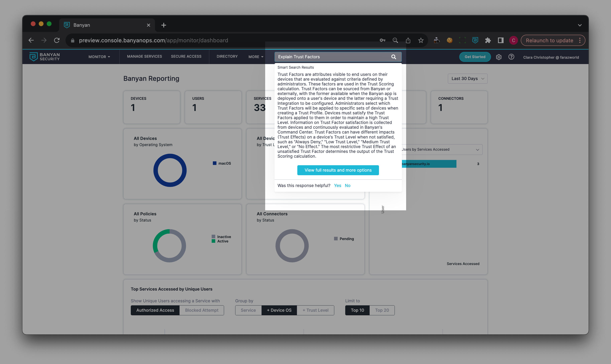611x364 pixels.
Task: Click the search magnifier icon in Smart Search
Action: pyautogui.click(x=394, y=57)
